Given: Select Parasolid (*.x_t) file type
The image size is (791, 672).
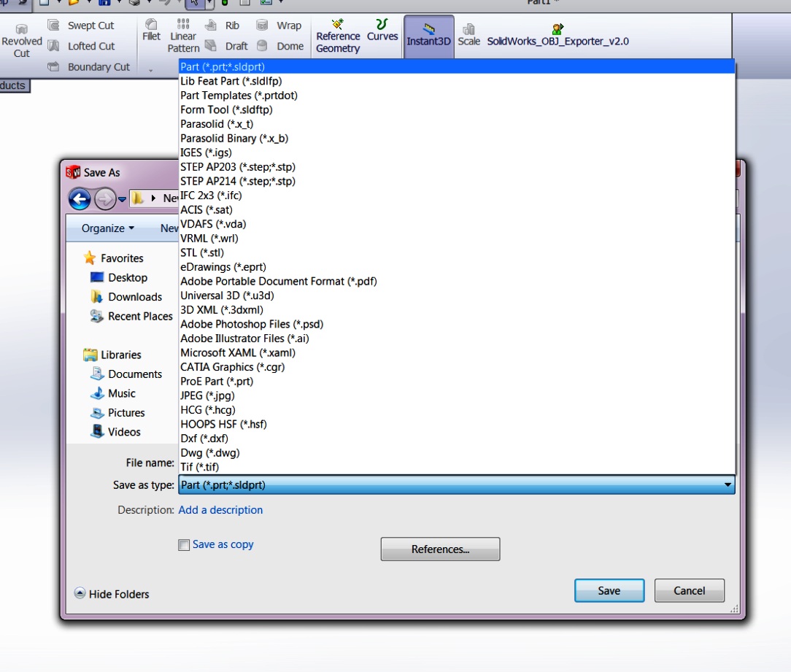Looking at the screenshot, I should click(457, 123).
